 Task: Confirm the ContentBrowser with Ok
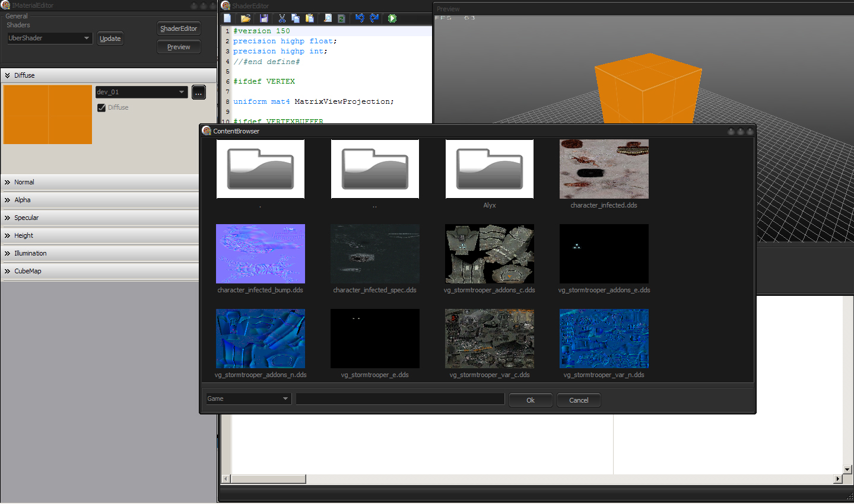pos(531,400)
